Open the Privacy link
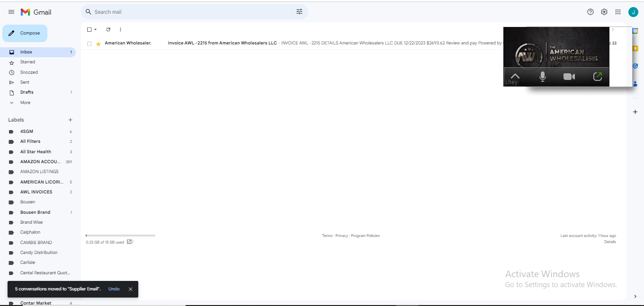The image size is (644, 306). (342, 236)
